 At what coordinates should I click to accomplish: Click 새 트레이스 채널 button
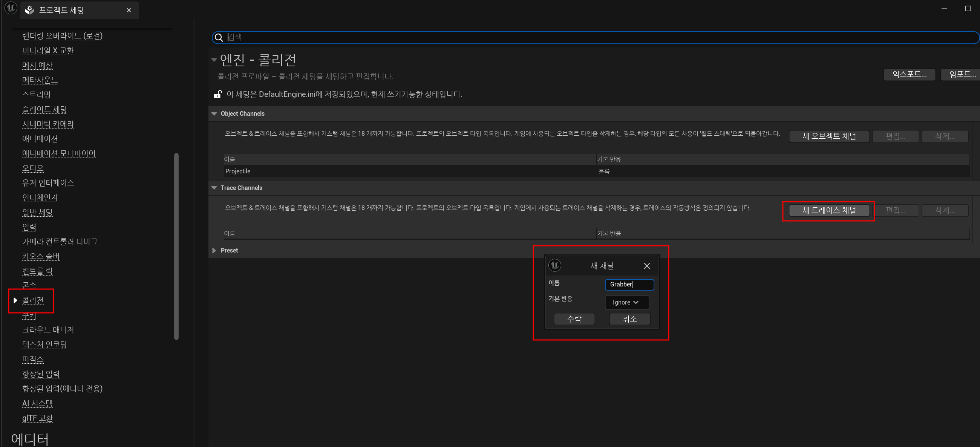point(828,210)
